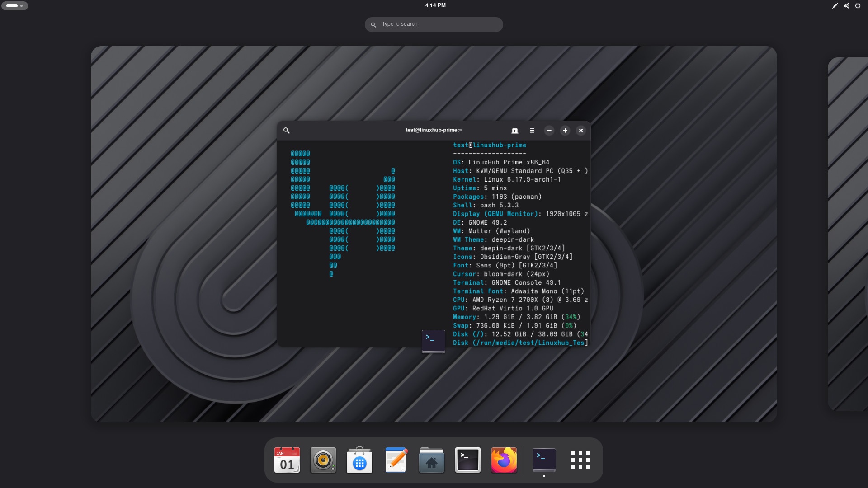Open the 4:14 PM clock menu
The height and width of the screenshot is (488, 868).
[435, 5]
